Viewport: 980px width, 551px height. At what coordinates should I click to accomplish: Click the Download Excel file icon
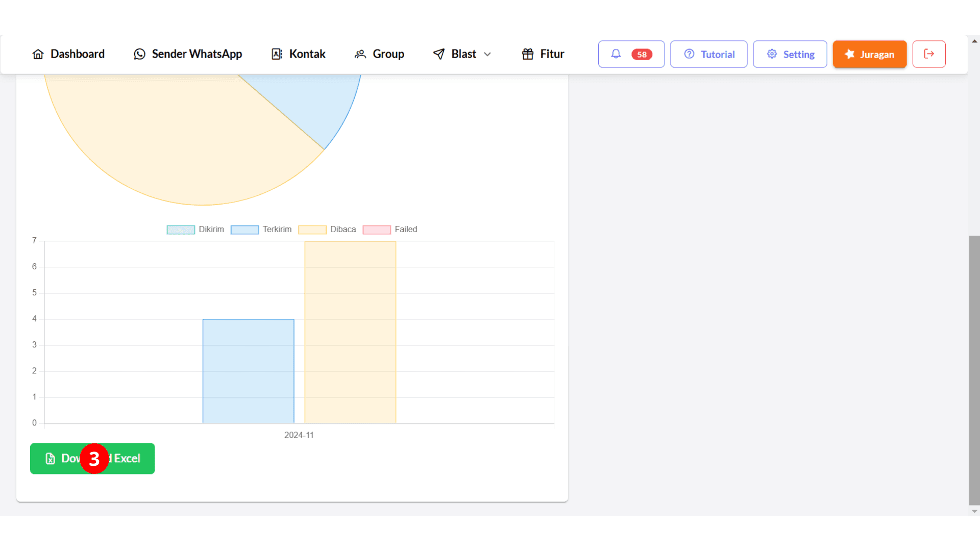51,459
